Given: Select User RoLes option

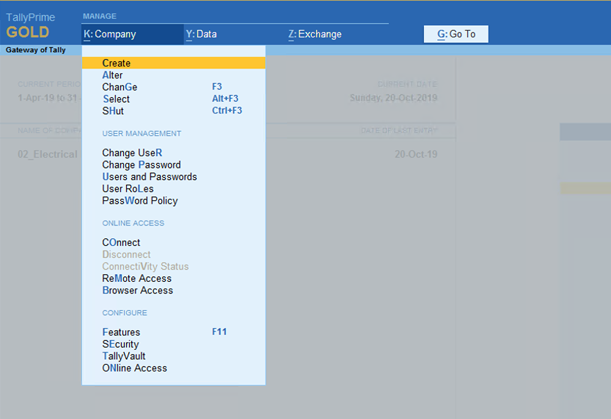Looking at the screenshot, I should pos(130,189).
